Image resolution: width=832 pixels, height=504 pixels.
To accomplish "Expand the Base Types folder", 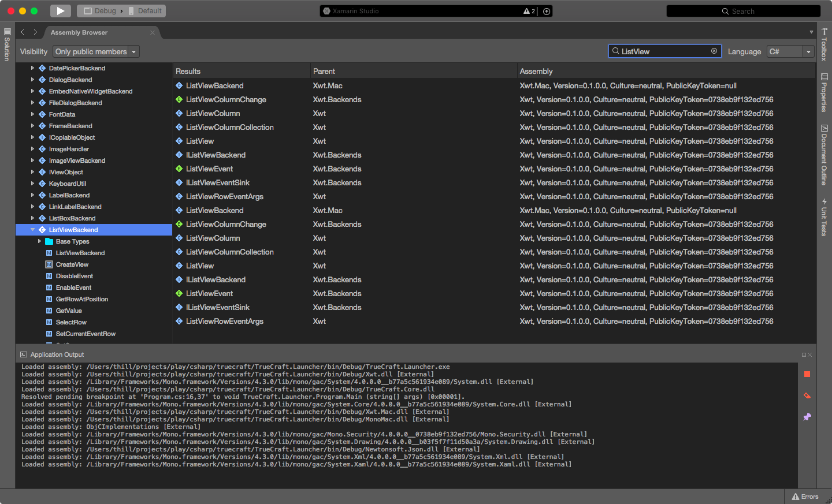I will (39, 241).
